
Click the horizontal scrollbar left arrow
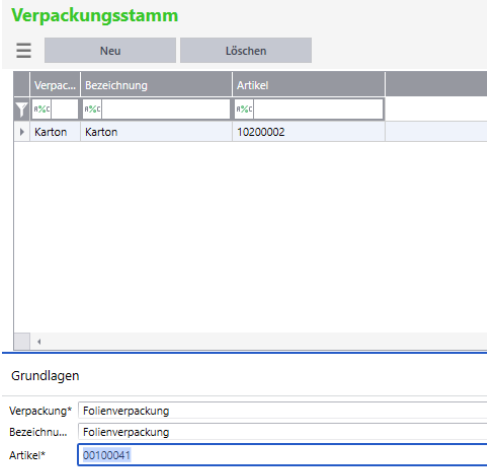pos(39,342)
